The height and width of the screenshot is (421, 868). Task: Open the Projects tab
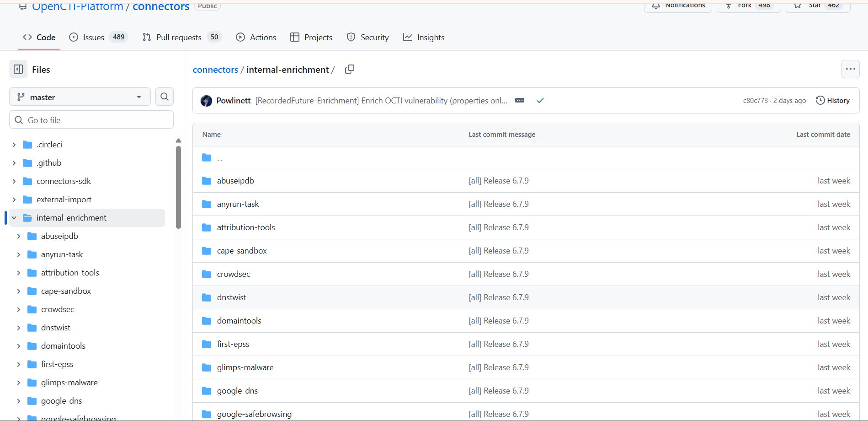click(311, 38)
